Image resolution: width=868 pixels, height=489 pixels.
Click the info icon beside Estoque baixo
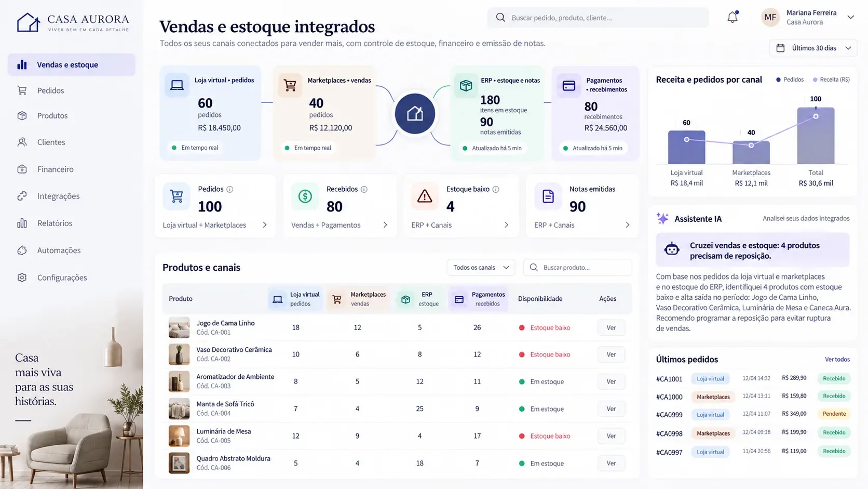coord(496,190)
